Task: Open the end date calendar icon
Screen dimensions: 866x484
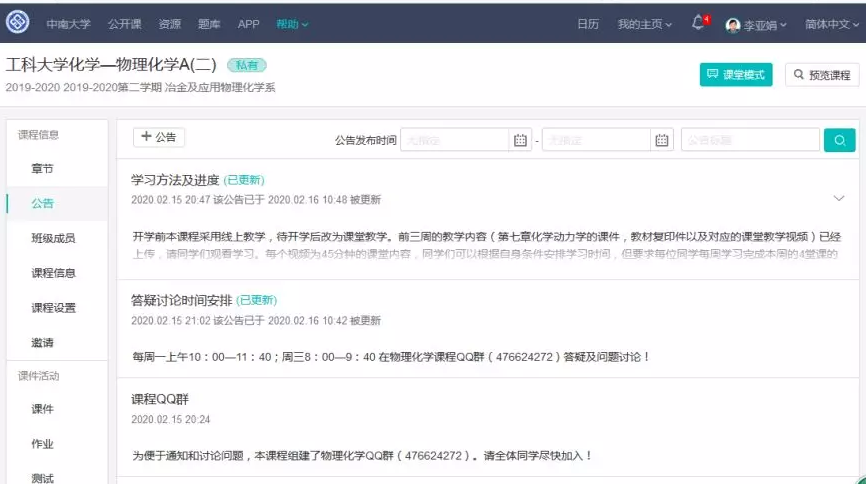Action: tap(662, 140)
